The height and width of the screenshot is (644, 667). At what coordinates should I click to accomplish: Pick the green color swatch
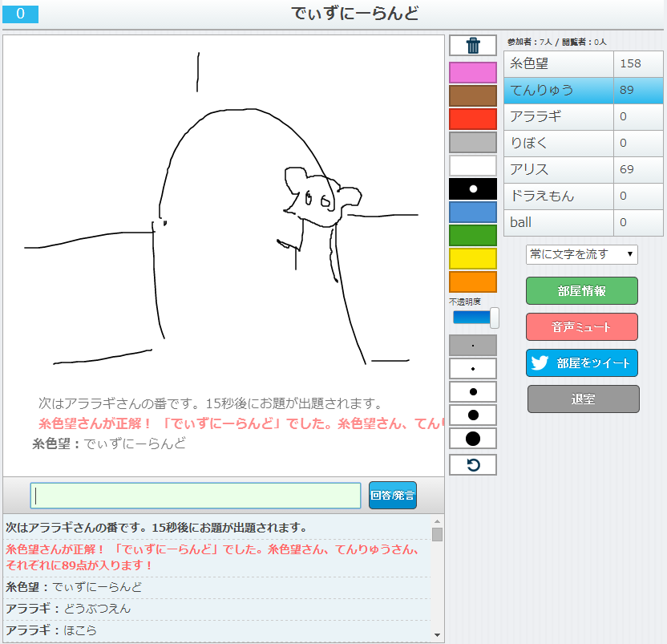point(473,235)
